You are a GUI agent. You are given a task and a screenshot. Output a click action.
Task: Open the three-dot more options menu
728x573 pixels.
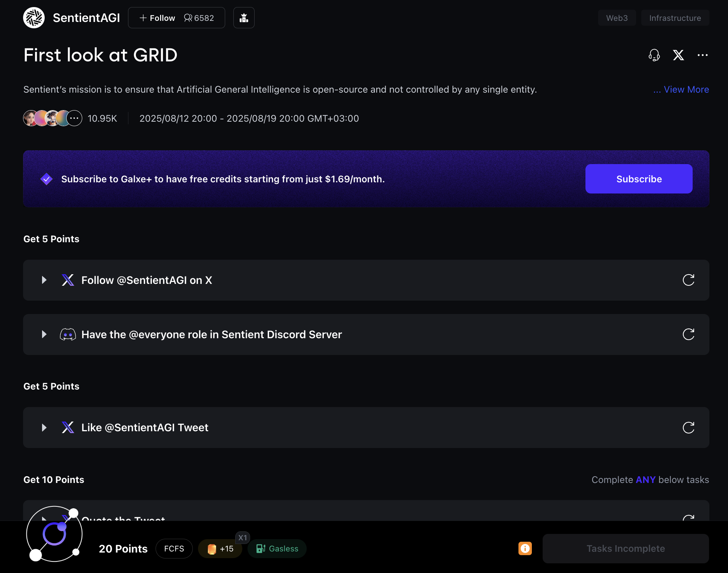coord(702,55)
